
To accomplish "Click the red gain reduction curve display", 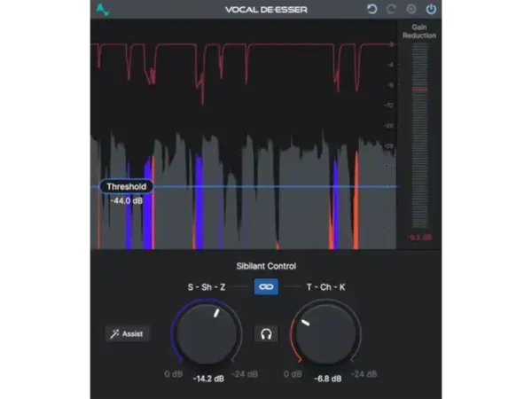I will (244, 73).
